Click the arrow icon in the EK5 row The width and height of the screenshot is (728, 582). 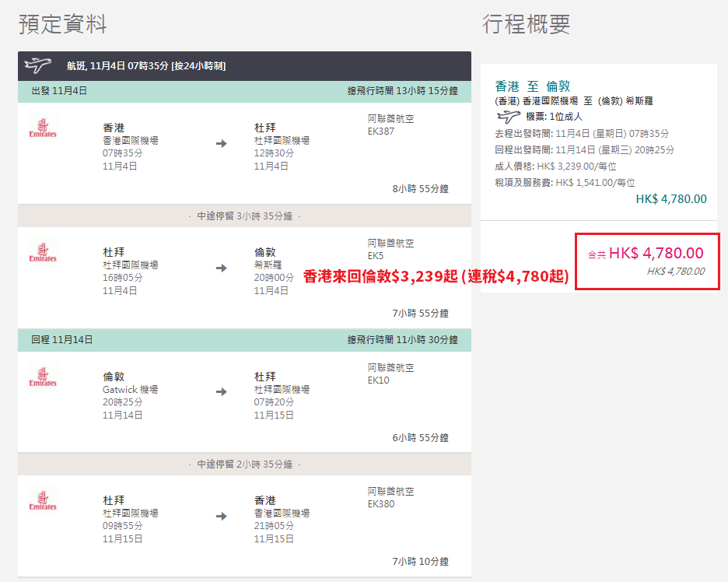click(222, 268)
